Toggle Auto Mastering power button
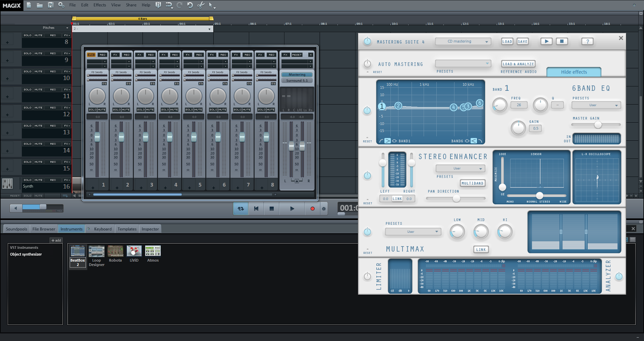 click(367, 64)
